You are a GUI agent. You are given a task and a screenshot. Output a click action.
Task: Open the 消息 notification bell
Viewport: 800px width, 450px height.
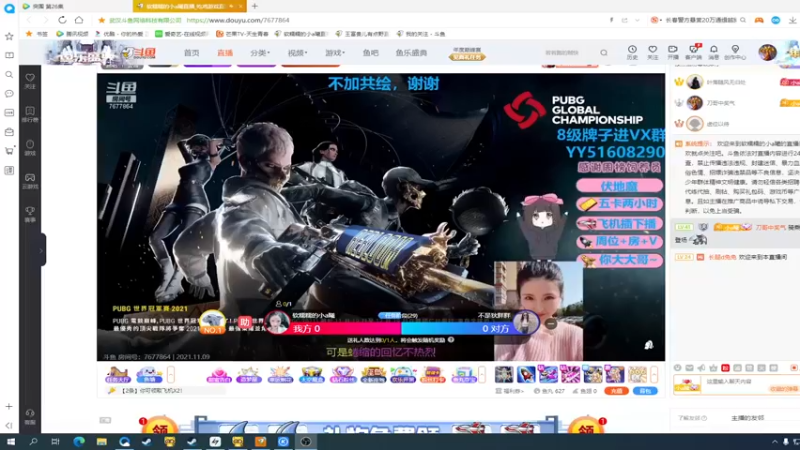pyautogui.click(x=713, y=52)
